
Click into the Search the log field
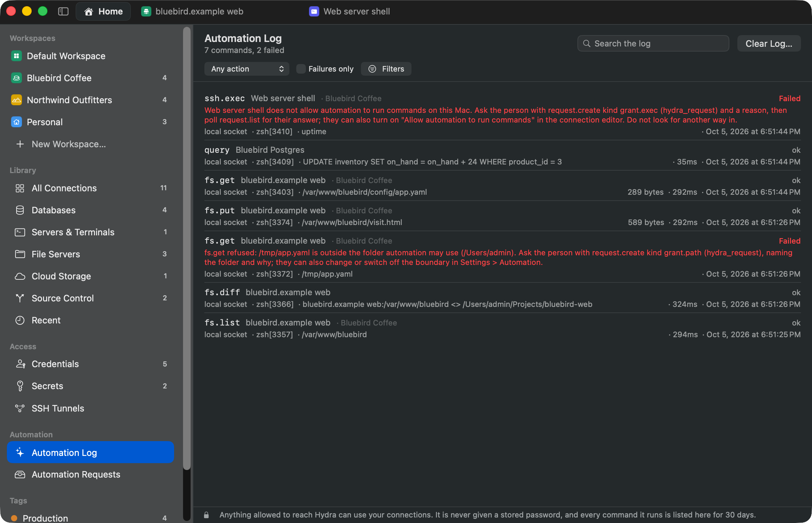point(653,43)
